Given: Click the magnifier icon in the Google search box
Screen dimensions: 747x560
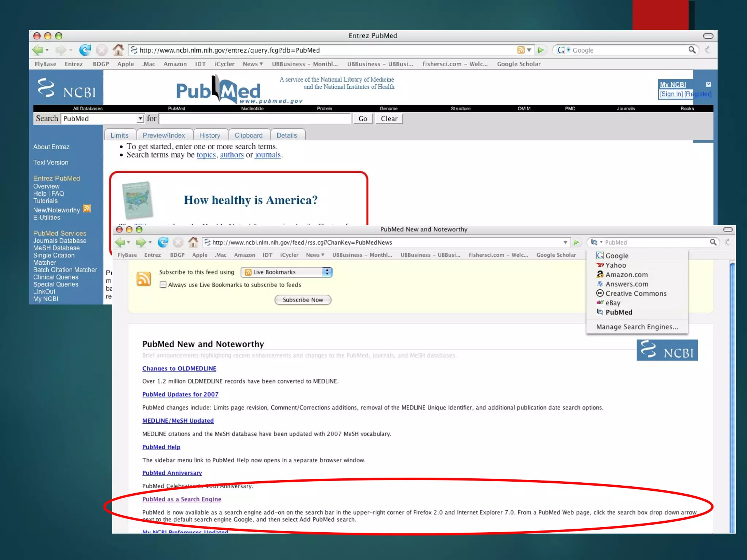Looking at the screenshot, I should pyautogui.click(x=692, y=50).
